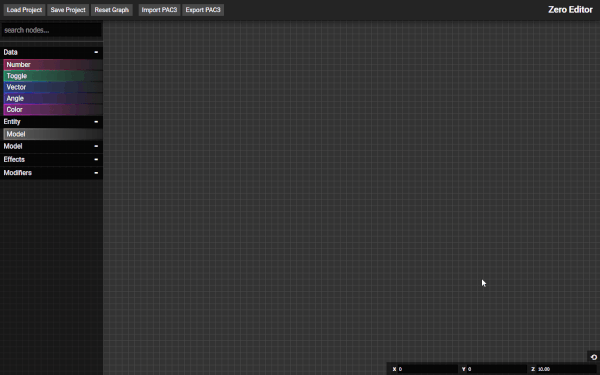Click the Entity category header label
The height and width of the screenshot is (375, 600).
pos(12,122)
